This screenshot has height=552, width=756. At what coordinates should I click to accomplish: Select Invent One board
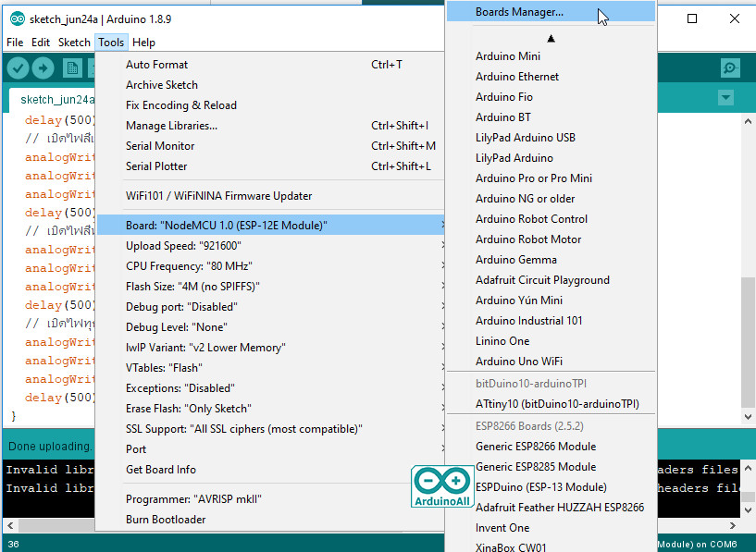coord(551,528)
